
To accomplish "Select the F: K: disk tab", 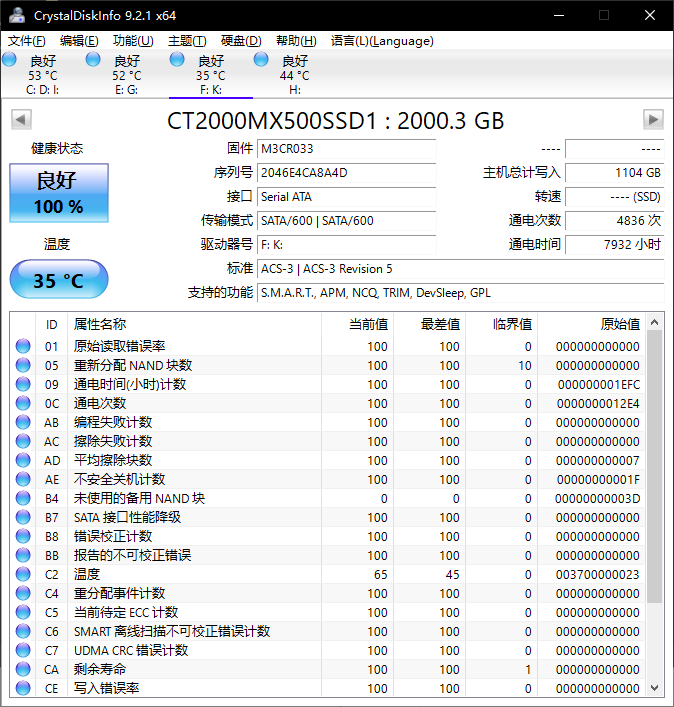I will pos(211,74).
